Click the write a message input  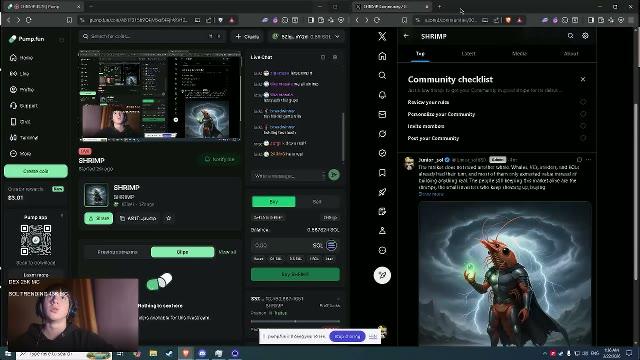pyautogui.click(x=288, y=176)
